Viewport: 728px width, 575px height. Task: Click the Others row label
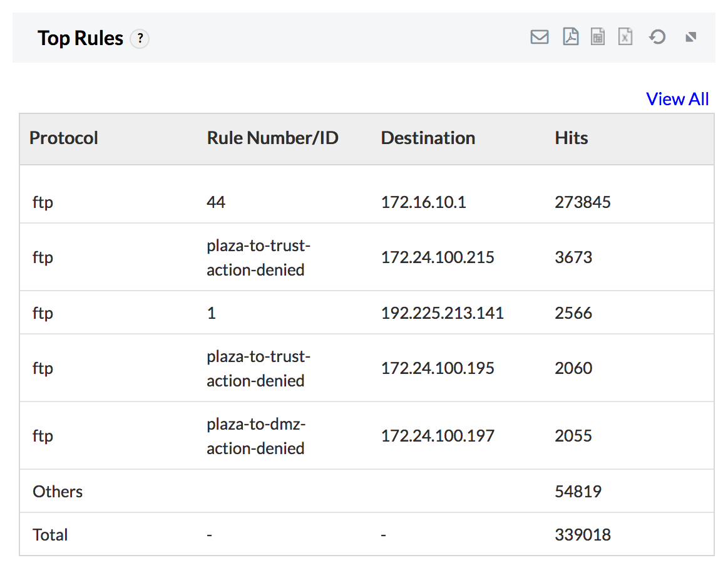point(58,492)
